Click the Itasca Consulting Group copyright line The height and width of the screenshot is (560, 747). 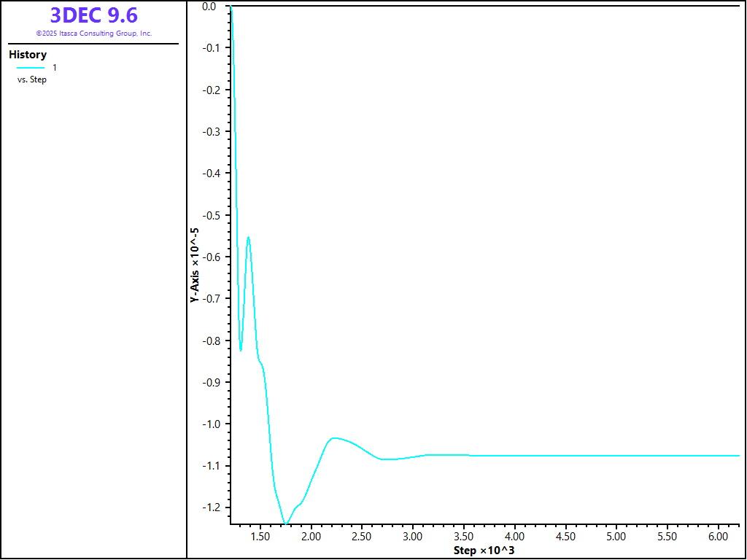click(x=93, y=34)
